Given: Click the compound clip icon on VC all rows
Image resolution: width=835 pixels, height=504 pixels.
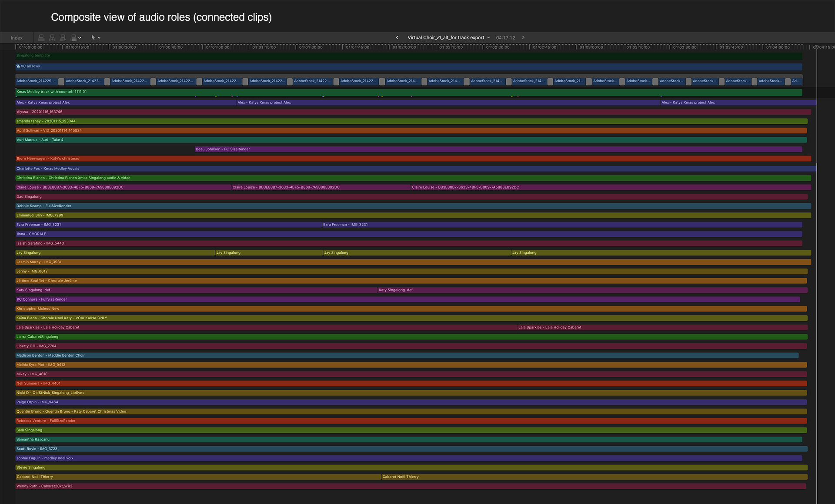Looking at the screenshot, I should click(18, 66).
